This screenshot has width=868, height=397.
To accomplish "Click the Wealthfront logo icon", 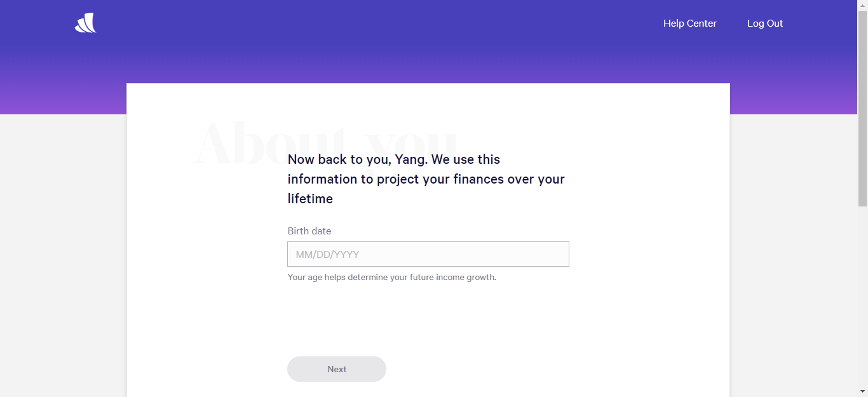I will click(85, 24).
